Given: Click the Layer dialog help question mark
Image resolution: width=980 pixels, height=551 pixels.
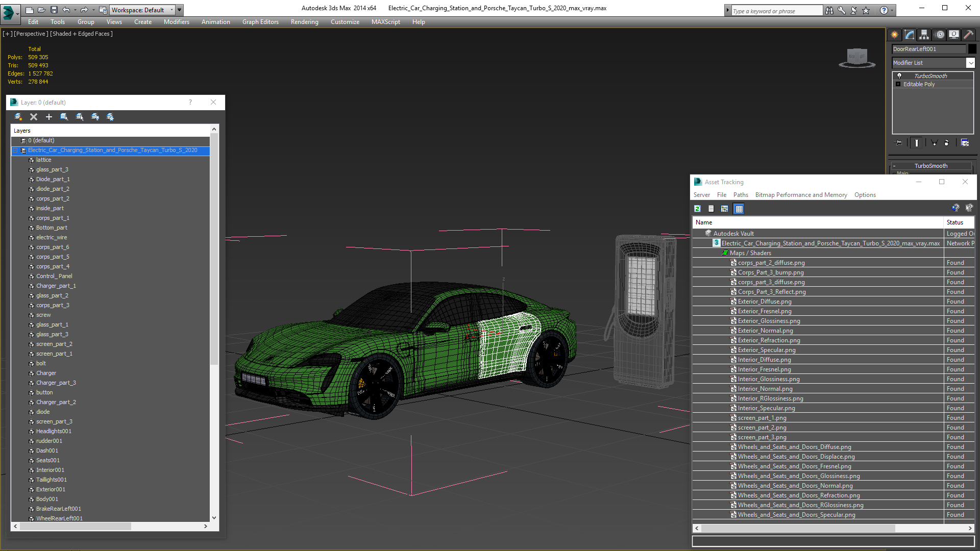Looking at the screenshot, I should (190, 102).
